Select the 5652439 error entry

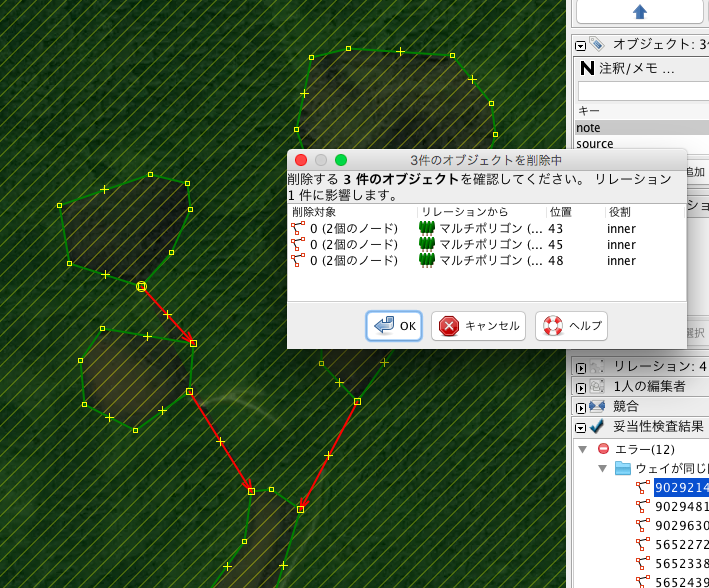click(681, 583)
